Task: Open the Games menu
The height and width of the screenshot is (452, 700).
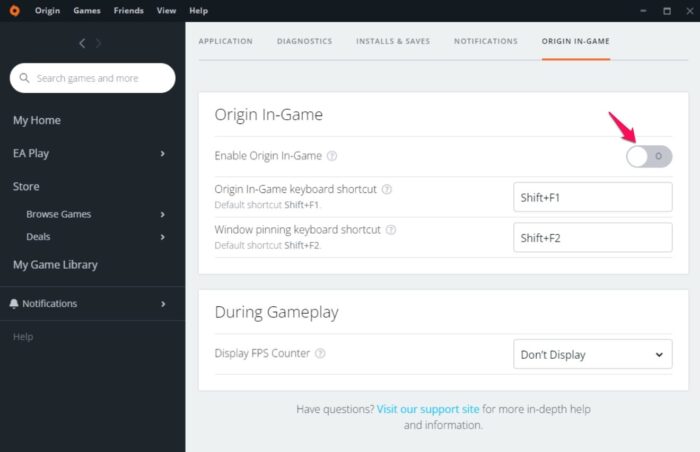Action: [x=87, y=10]
